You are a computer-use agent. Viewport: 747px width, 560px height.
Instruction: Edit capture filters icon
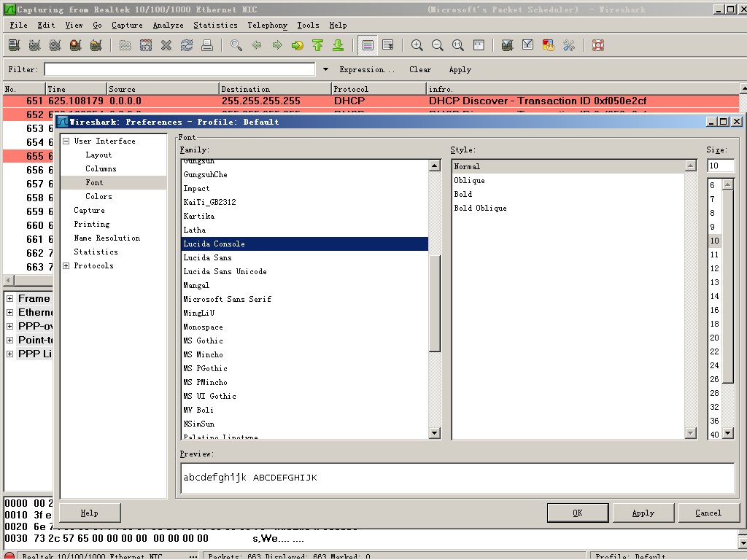click(x=508, y=45)
